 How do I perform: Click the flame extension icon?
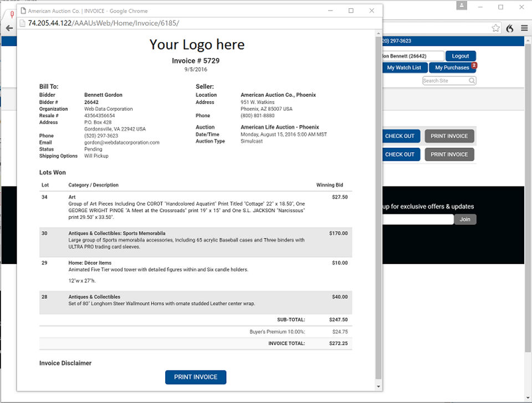[510, 28]
